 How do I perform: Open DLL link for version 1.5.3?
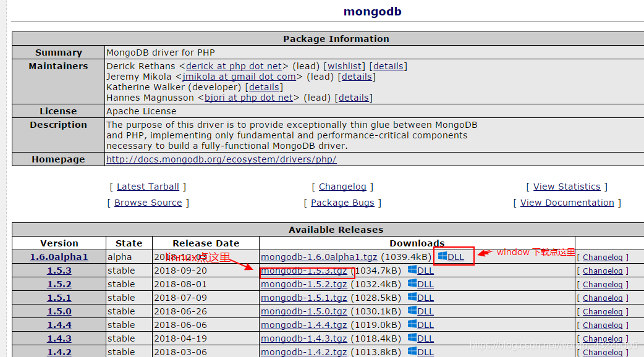click(425, 271)
